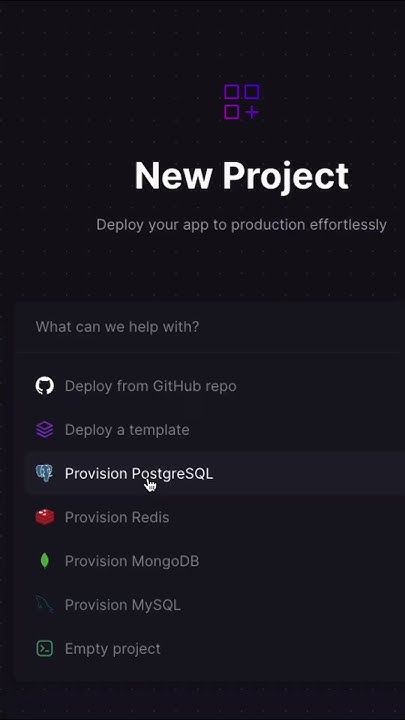Select Provision Redis entry
This screenshot has height=720, width=405.
[x=117, y=517]
